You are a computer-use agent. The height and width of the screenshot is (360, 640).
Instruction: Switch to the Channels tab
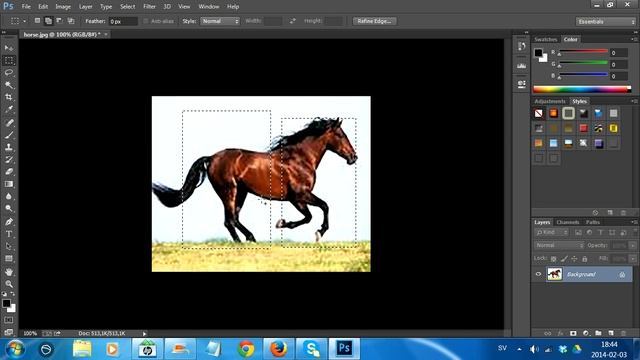(x=568, y=222)
